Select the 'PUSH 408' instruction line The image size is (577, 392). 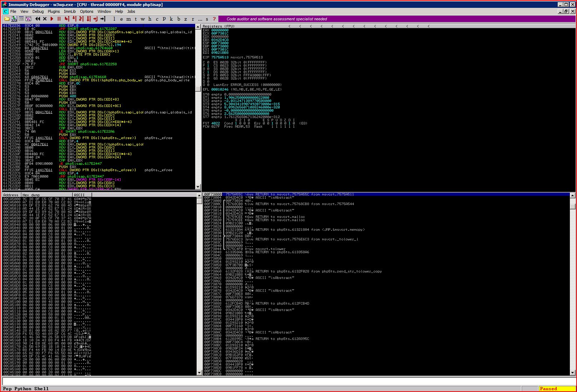pos(99,96)
